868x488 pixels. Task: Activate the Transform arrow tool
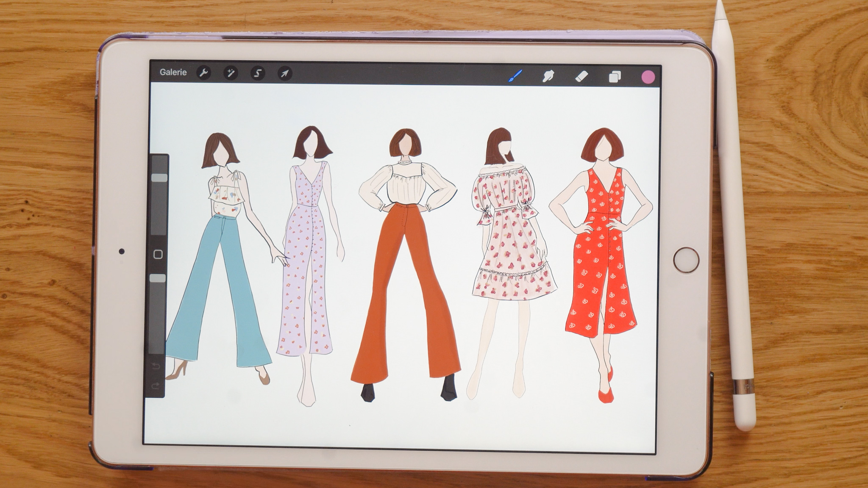click(x=285, y=74)
